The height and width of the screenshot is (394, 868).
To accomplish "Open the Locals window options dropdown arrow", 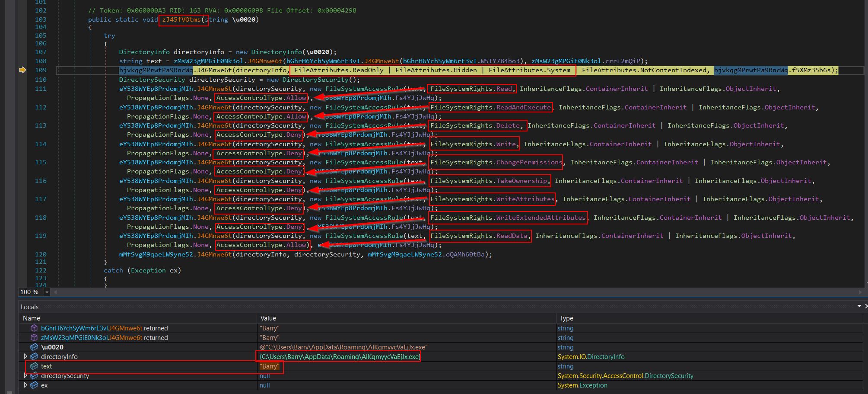I will point(859,306).
